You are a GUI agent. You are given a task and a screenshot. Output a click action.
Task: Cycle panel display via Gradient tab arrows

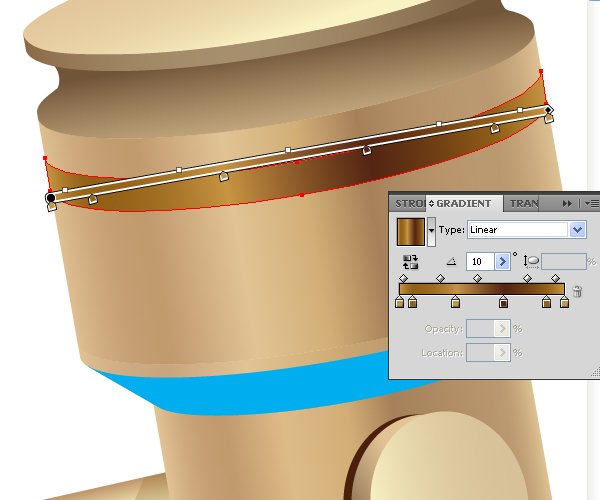point(432,204)
